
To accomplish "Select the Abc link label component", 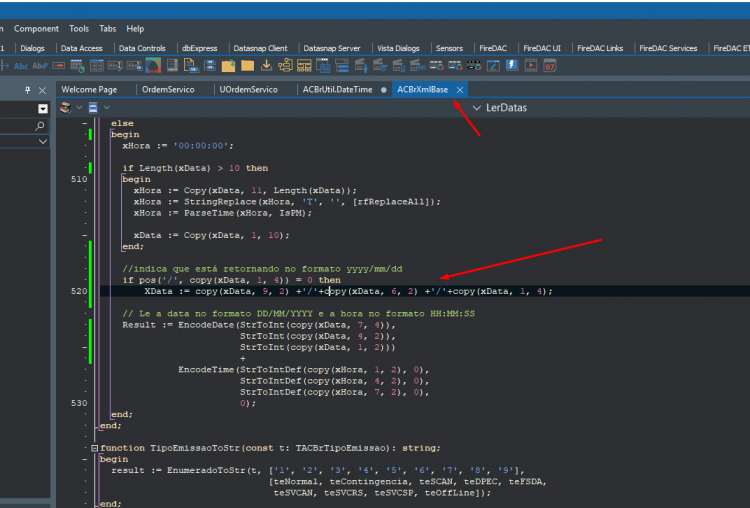I will [40, 66].
